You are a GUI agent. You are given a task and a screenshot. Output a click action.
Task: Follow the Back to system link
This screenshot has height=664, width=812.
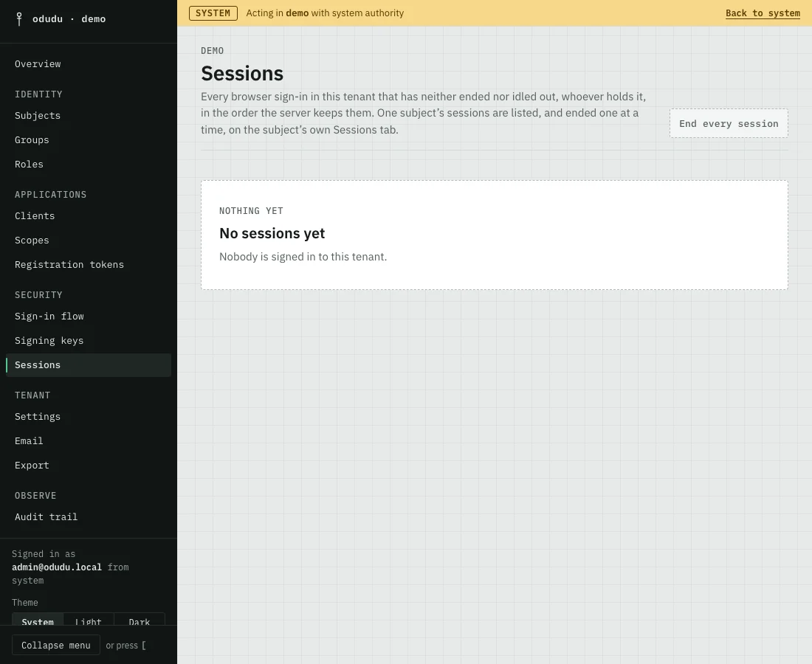pos(763,13)
